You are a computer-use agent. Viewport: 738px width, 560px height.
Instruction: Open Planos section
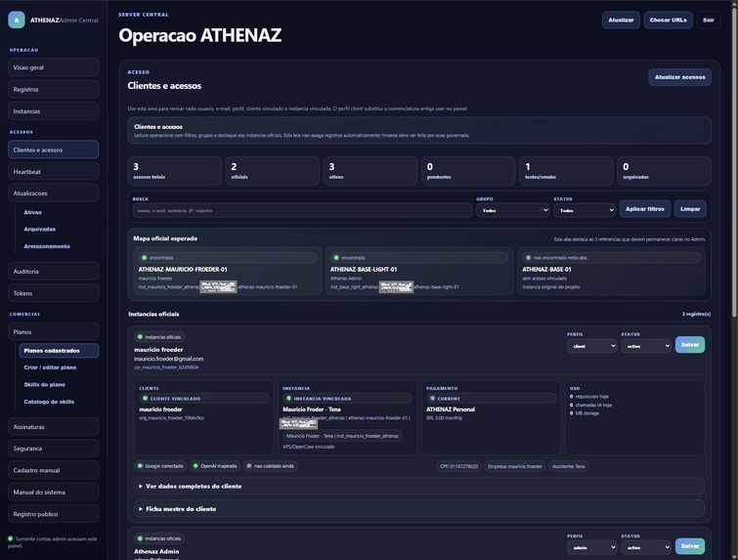[53, 331]
